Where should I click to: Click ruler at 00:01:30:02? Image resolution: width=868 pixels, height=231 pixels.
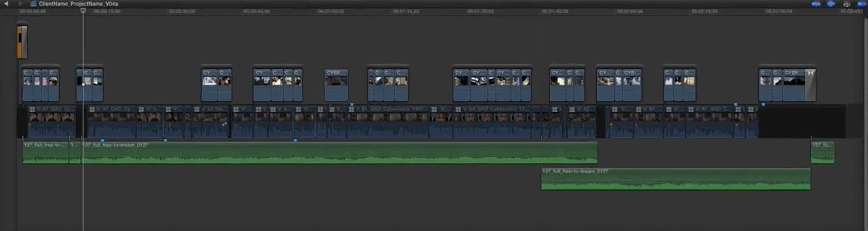pyautogui.click(x=481, y=11)
